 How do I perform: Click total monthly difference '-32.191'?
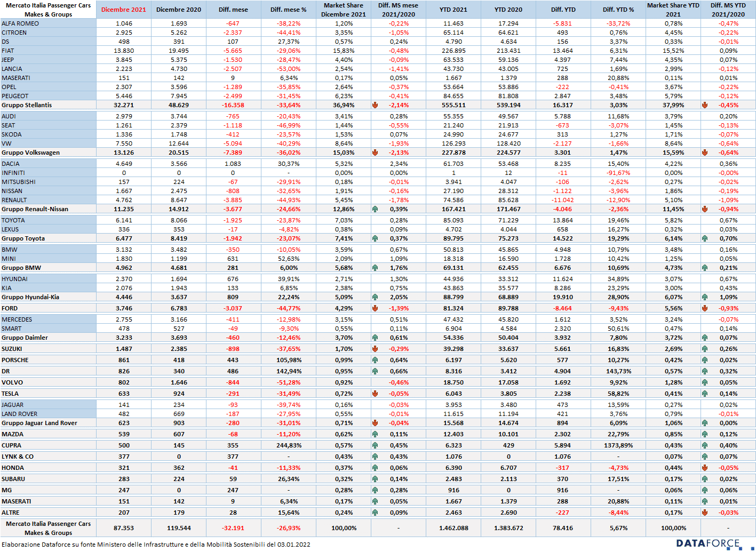click(x=233, y=528)
